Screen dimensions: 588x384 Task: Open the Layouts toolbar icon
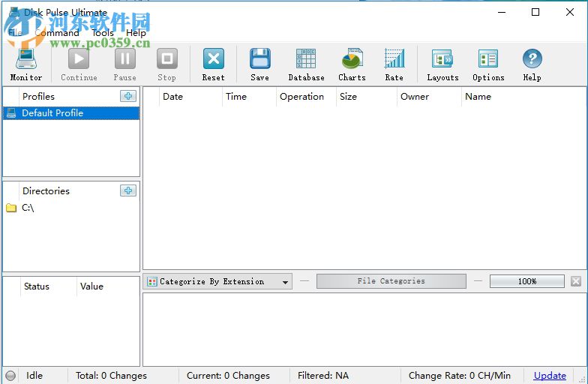(x=442, y=59)
